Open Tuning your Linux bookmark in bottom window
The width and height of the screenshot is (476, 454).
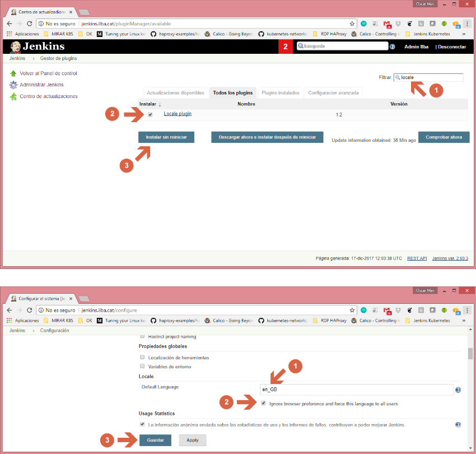122,321
